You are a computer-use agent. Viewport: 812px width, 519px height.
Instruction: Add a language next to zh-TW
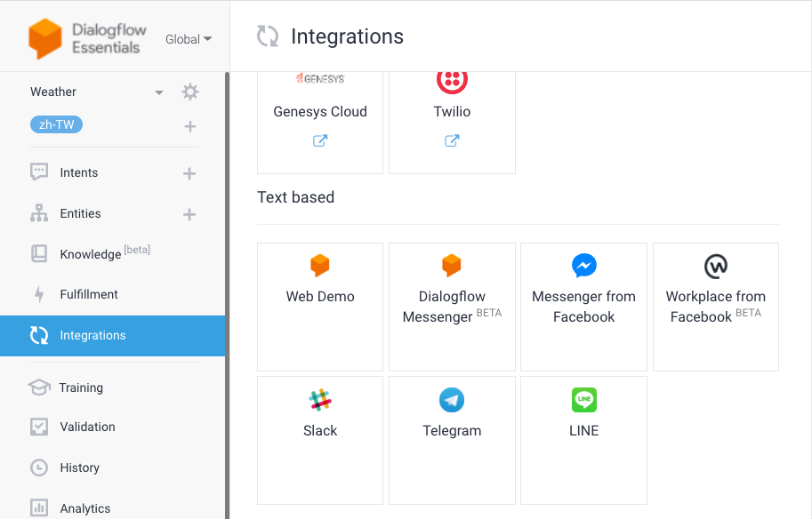pos(190,126)
